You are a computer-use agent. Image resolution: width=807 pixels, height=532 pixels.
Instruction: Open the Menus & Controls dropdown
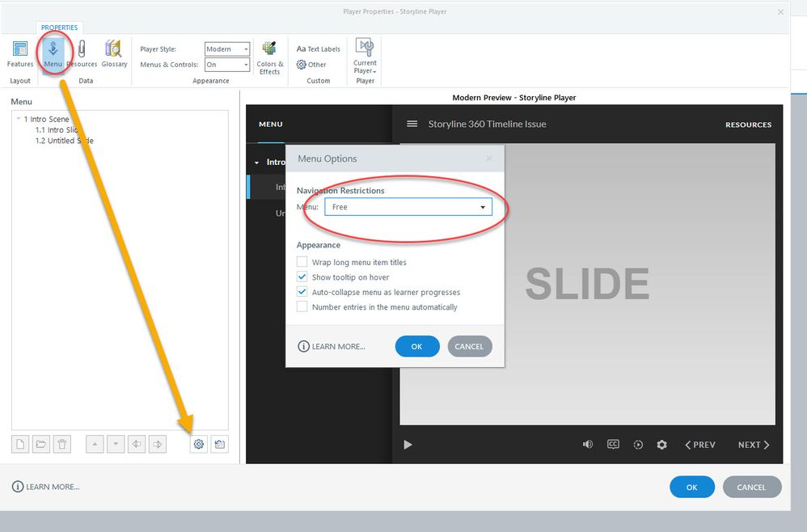226,65
